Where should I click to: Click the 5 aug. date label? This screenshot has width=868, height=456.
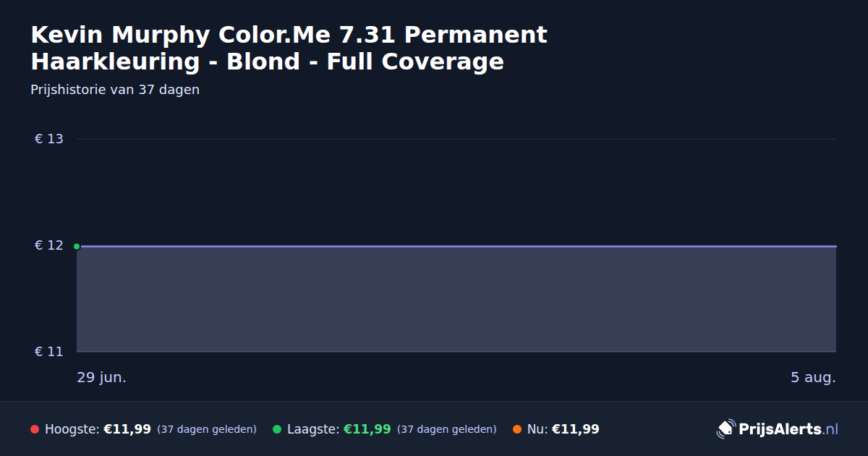(813, 377)
